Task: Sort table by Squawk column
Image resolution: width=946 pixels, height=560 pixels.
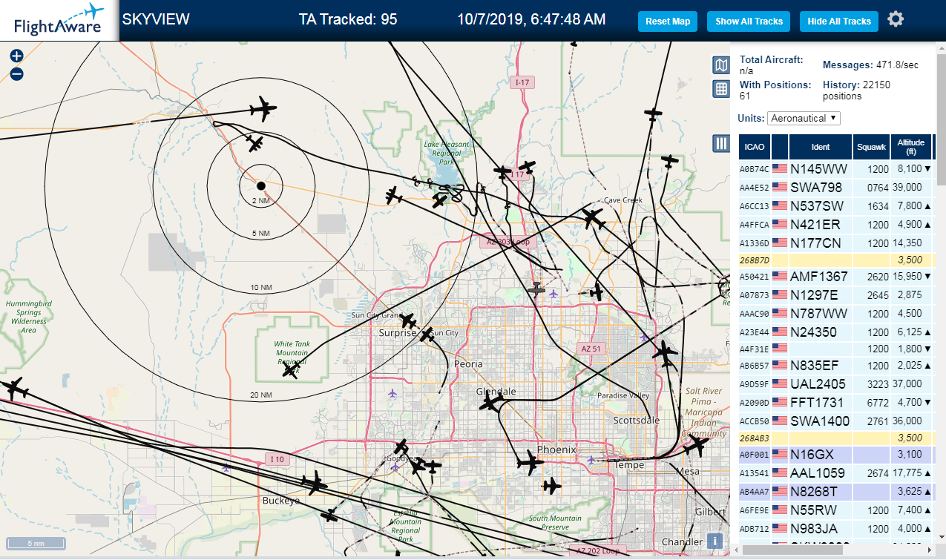Action: coord(871,147)
